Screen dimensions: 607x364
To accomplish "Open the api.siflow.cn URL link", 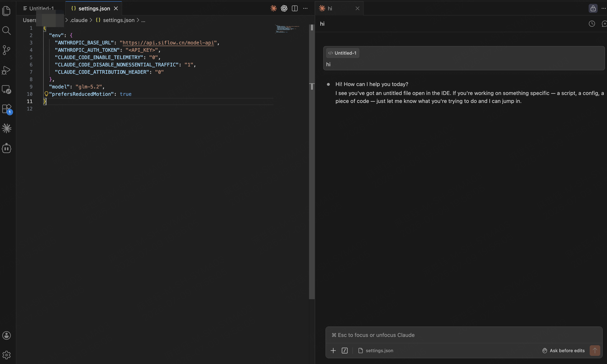I will (x=168, y=43).
